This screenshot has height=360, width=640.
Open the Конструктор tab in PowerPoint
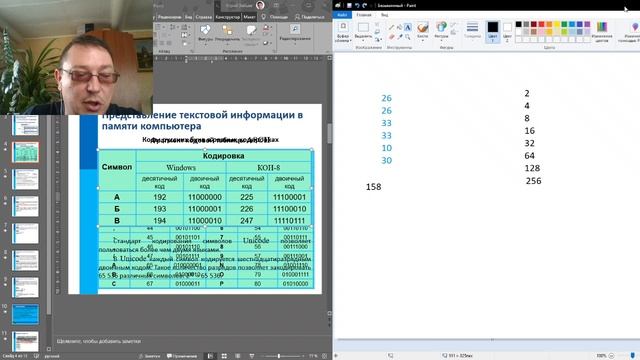pos(227,17)
